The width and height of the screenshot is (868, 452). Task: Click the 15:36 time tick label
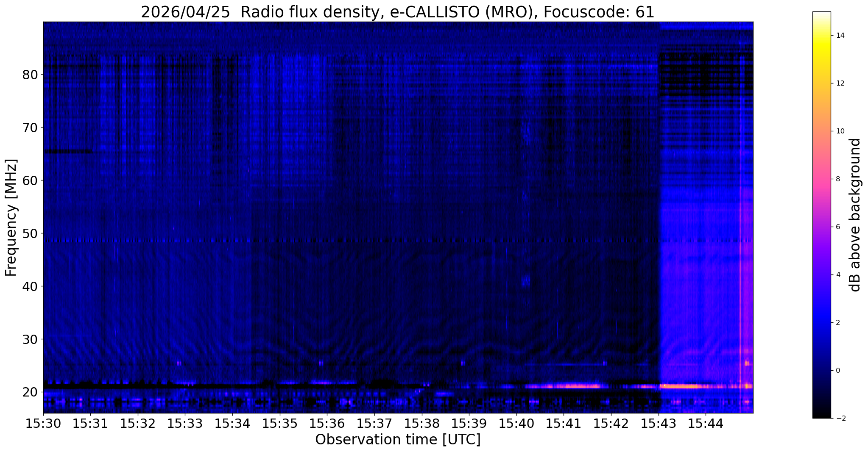(x=327, y=424)
